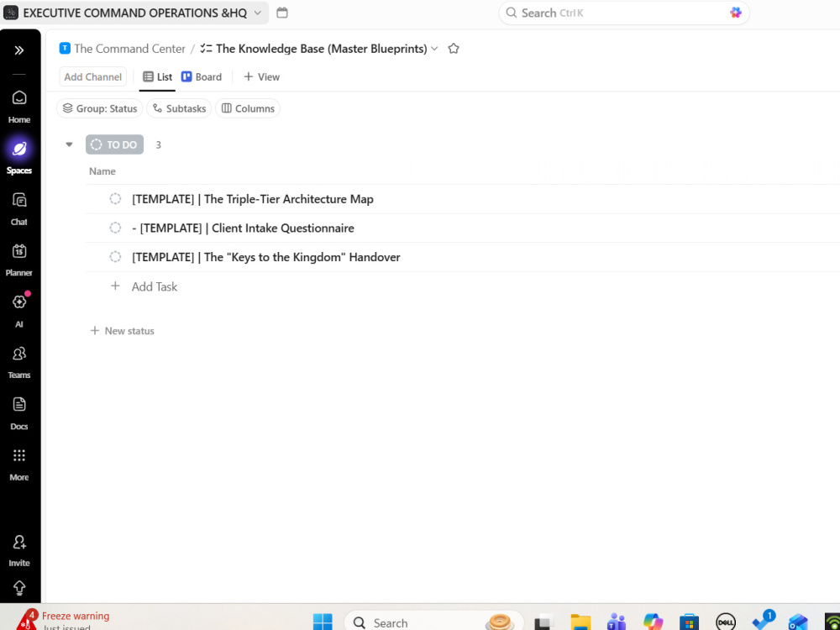The width and height of the screenshot is (840, 630).
Task: Open the To Do app with notification badge
Action: [762, 621]
